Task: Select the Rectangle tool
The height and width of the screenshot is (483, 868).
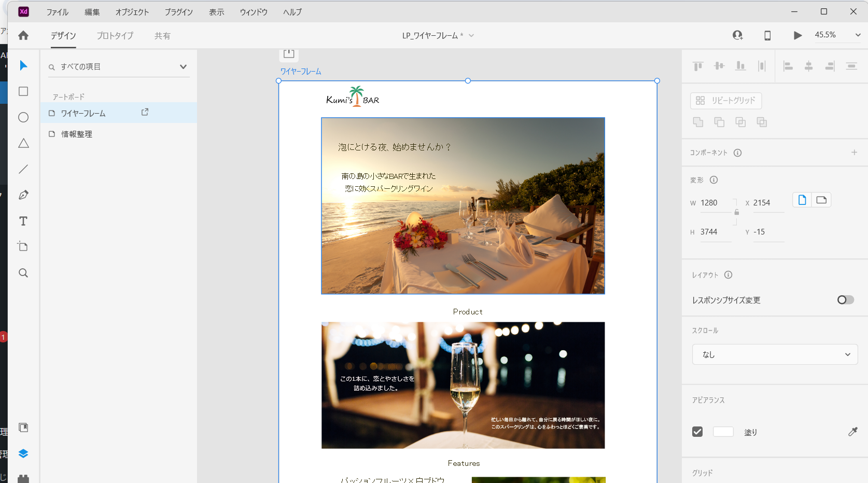Action: [x=23, y=91]
